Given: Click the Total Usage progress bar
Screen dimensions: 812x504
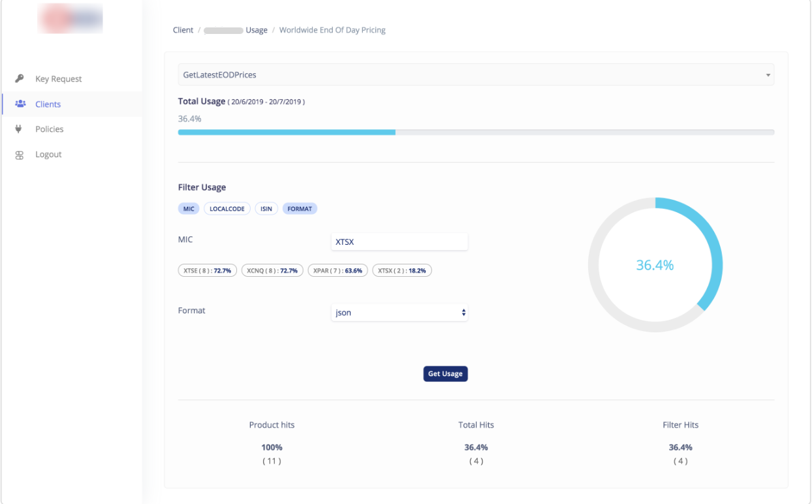Looking at the screenshot, I should [x=476, y=132].
